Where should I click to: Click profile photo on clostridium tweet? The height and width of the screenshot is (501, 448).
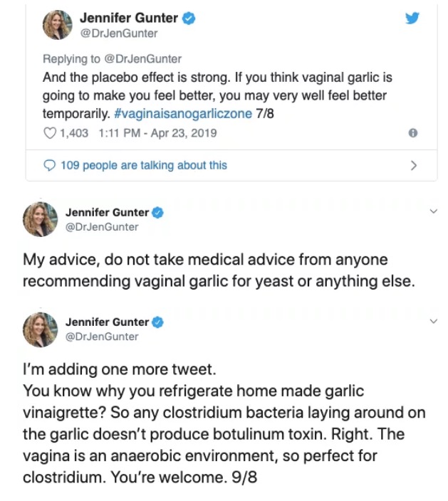pyautogui.click(x=38, y=329)
